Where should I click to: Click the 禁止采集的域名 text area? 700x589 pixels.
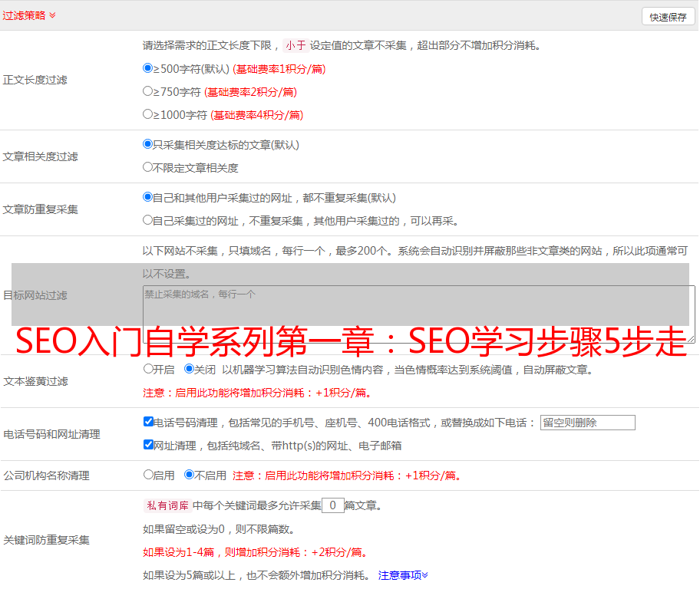point(418,314)
